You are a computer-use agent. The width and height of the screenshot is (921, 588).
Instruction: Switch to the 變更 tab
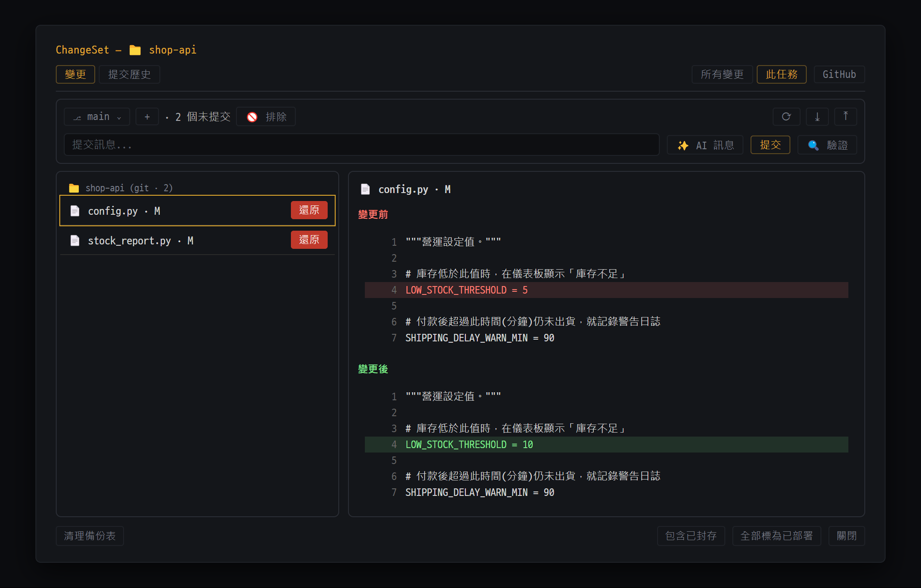(x=75, y=74)
